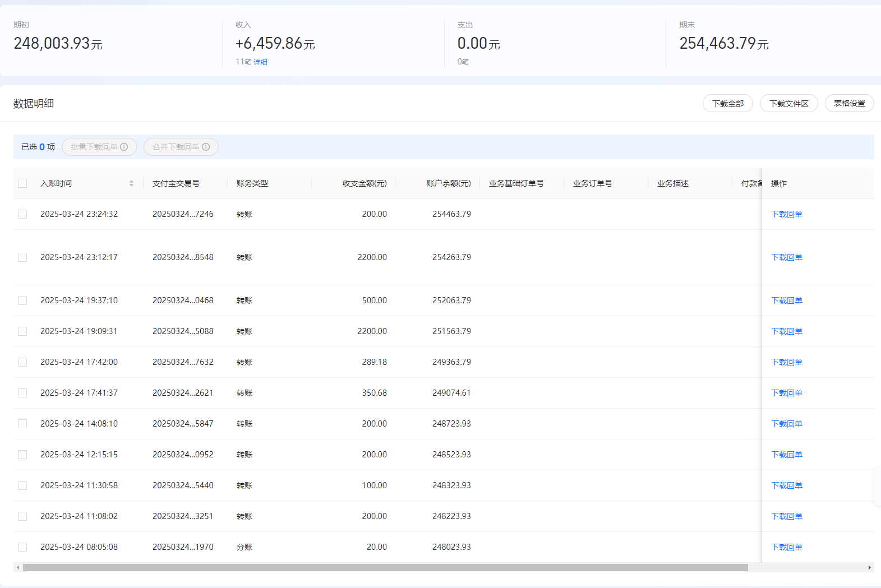Click the balance cell 248723.93
Viewport: 881px width, 588px height.
[451, 424]
